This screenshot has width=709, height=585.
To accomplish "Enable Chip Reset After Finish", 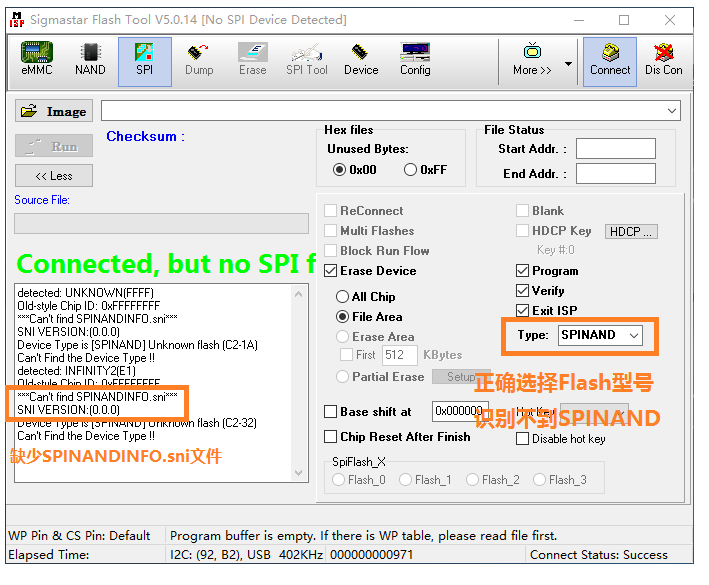I will (x=331, y=437).
